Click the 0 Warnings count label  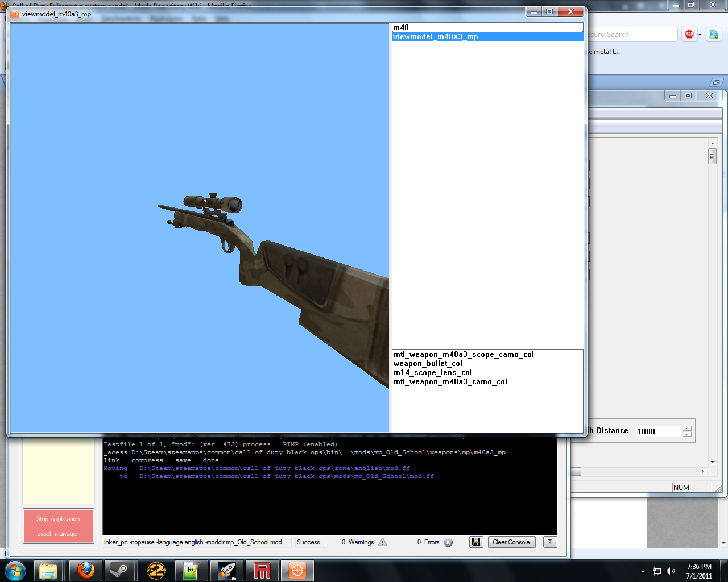tap(358, 542)
